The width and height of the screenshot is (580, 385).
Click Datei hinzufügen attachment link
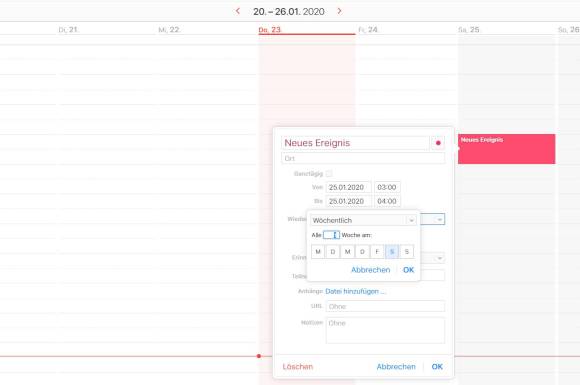[x=355, y=291]
